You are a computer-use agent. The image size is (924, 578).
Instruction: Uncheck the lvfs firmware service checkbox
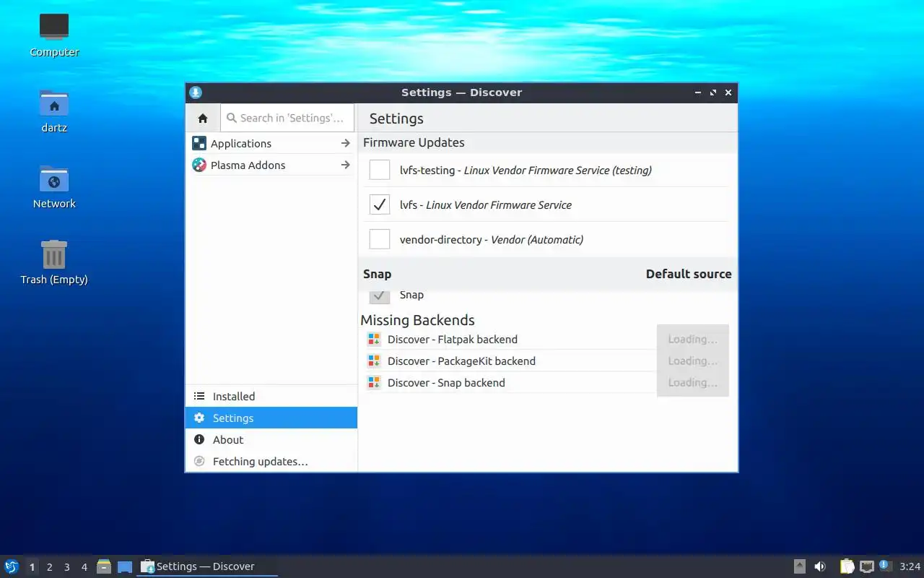tap(380, 204)
